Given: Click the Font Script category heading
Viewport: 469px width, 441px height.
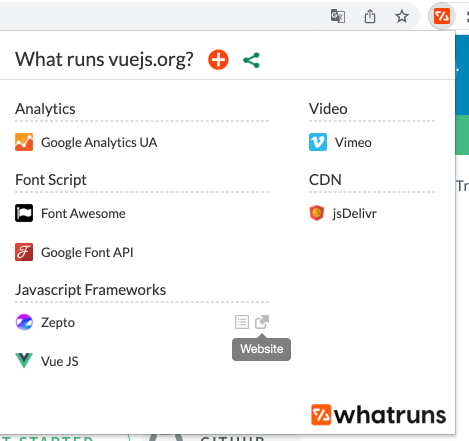Looking at the screenshot, I should click(x=51, y=180).
